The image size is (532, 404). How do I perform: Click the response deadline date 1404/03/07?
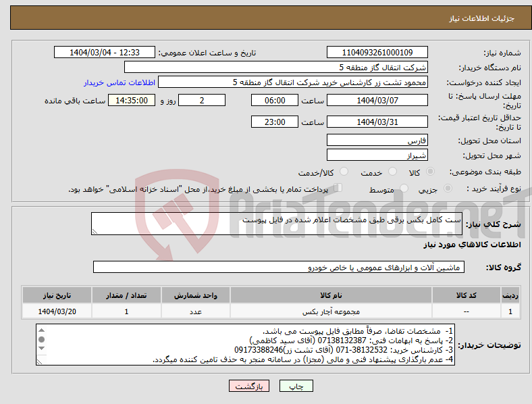377,101
